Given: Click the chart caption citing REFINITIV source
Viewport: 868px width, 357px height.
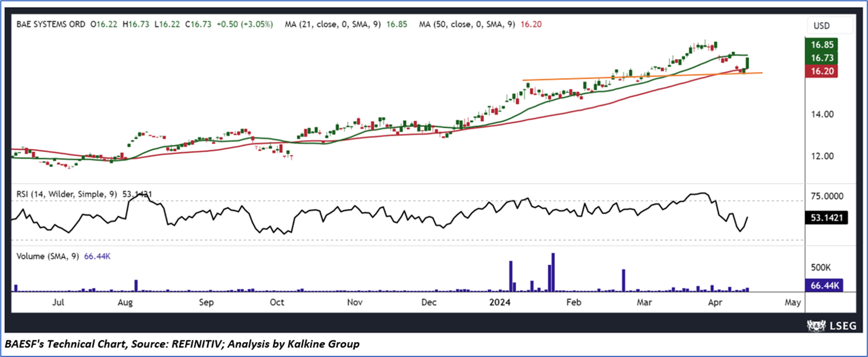Looking at the screenshot, I should pyautogui.click(x=183, y=344).
